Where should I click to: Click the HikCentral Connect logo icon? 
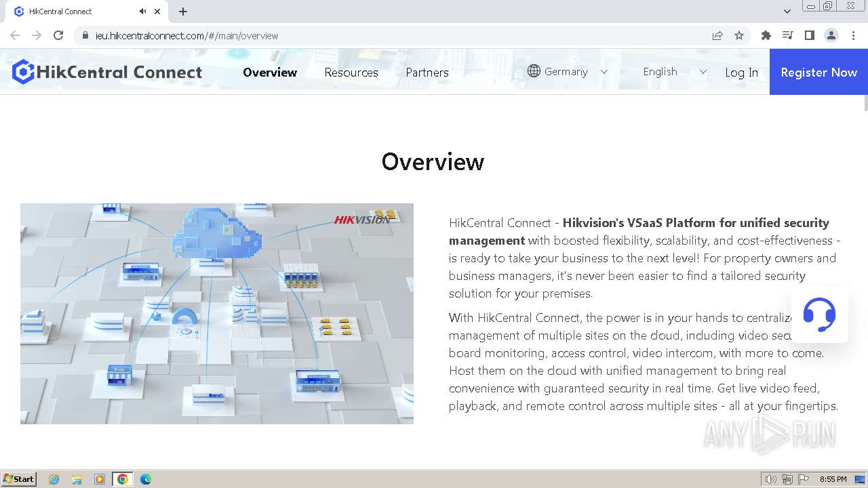pyautogui.click(x=23, y=72)
